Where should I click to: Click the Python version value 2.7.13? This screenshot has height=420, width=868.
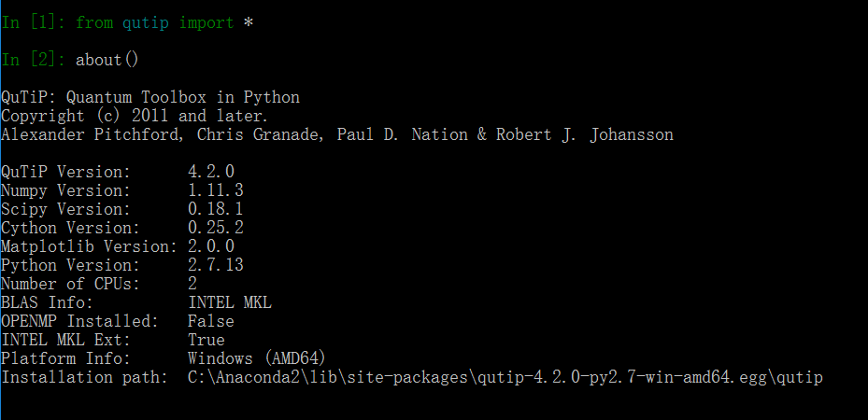click(x=216, y=265)
